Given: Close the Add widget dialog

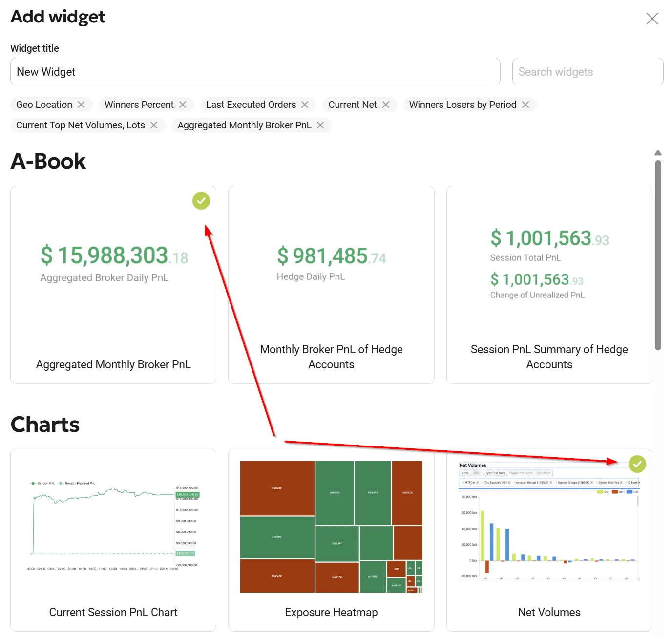Looking at the screenshot, I should tap(652, 19).
